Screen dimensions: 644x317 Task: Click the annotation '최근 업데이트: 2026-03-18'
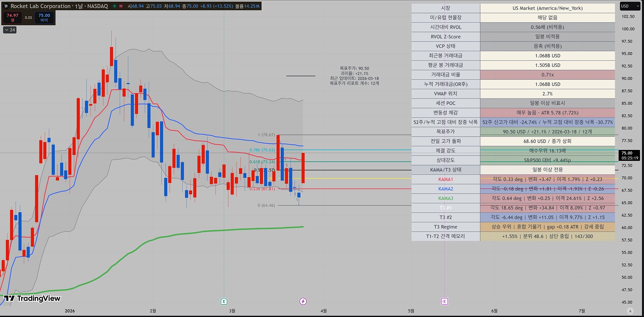pos(354,78)
